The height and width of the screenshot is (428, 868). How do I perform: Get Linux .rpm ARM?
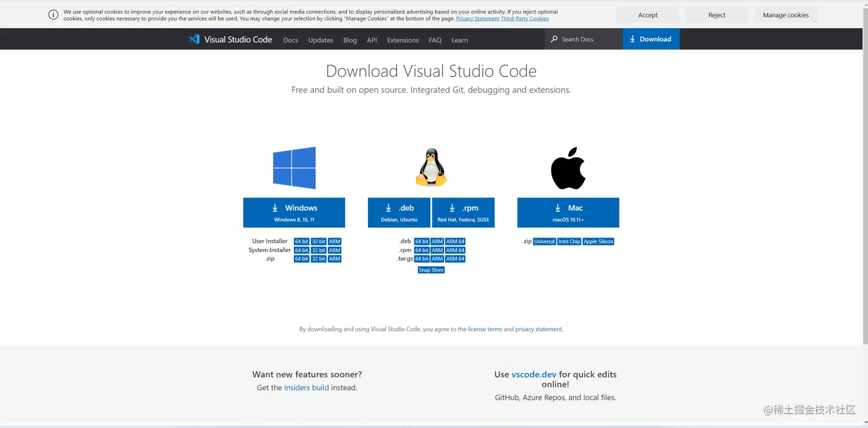(x=437, y=250)
